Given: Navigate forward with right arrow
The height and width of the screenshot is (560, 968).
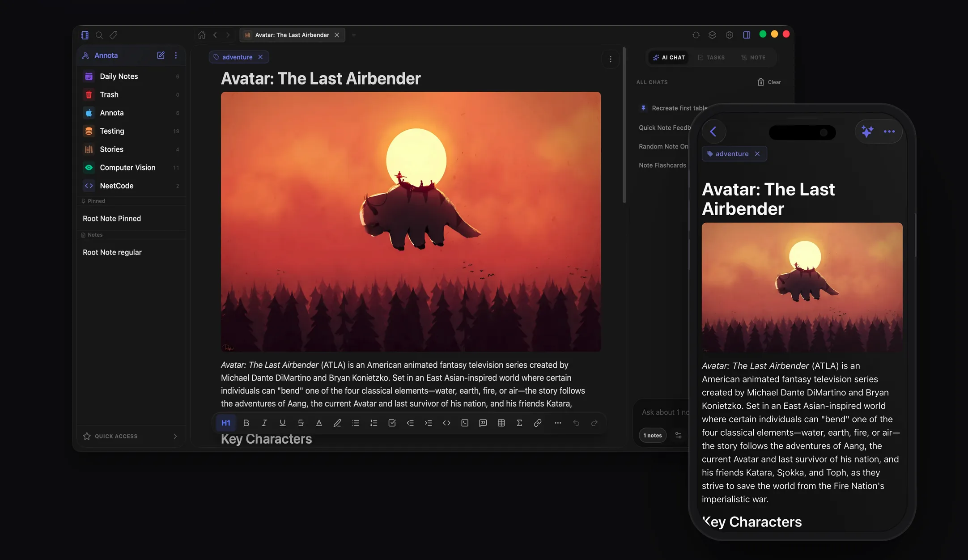Looking at the screenshot, I should [228, 35].
